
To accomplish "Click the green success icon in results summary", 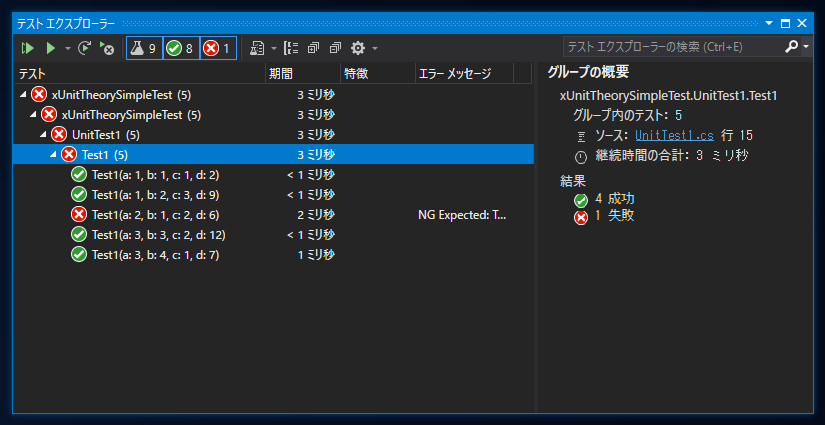I will point(581,200).
